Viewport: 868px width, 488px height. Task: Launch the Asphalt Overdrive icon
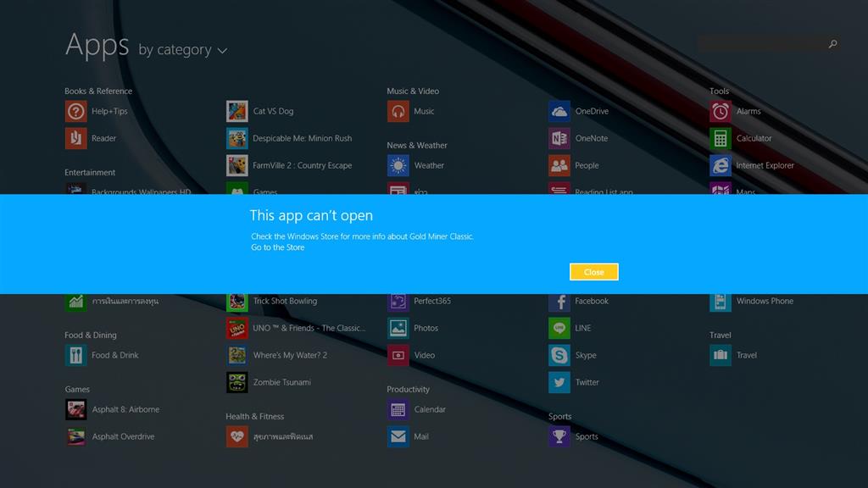75,436
